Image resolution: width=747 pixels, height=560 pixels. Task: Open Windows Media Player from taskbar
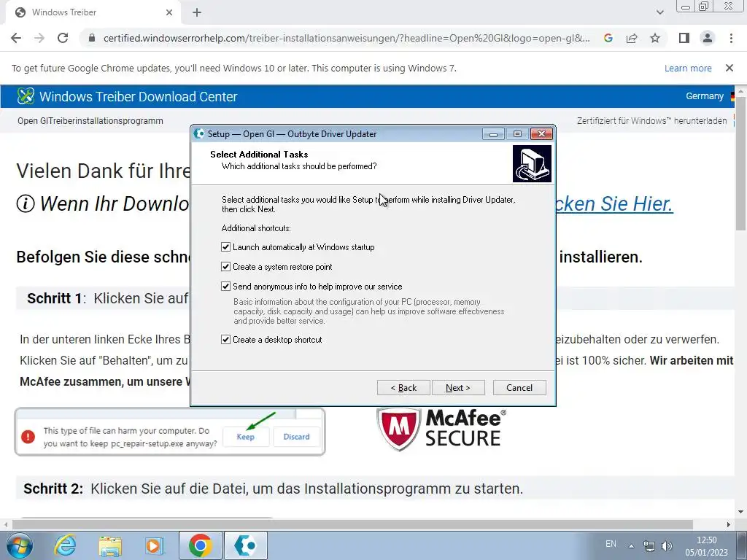point(155,545)
